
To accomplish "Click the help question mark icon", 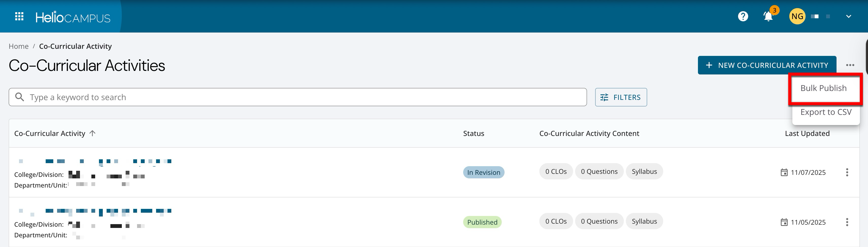I will tap(743, 16).
